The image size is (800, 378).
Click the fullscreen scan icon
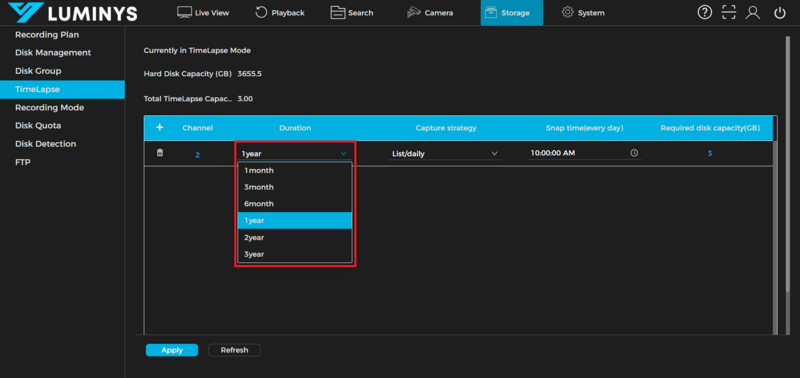point(729,13)
